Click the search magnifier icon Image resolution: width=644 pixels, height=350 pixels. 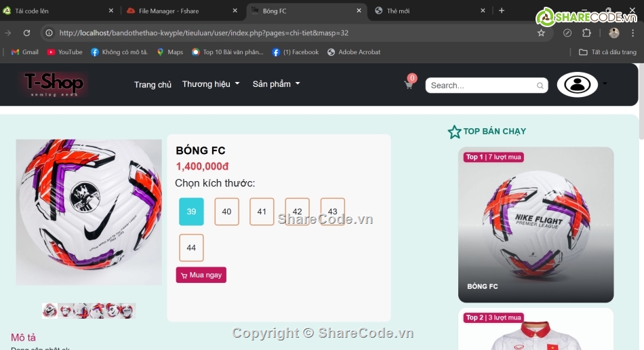[540, 85]
